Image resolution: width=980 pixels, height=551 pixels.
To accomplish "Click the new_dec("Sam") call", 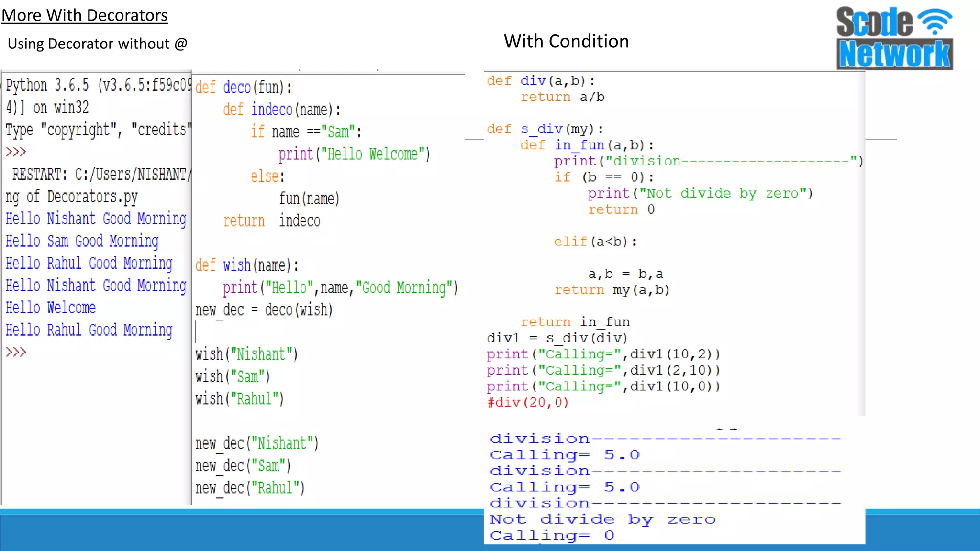I will [243, 465].
